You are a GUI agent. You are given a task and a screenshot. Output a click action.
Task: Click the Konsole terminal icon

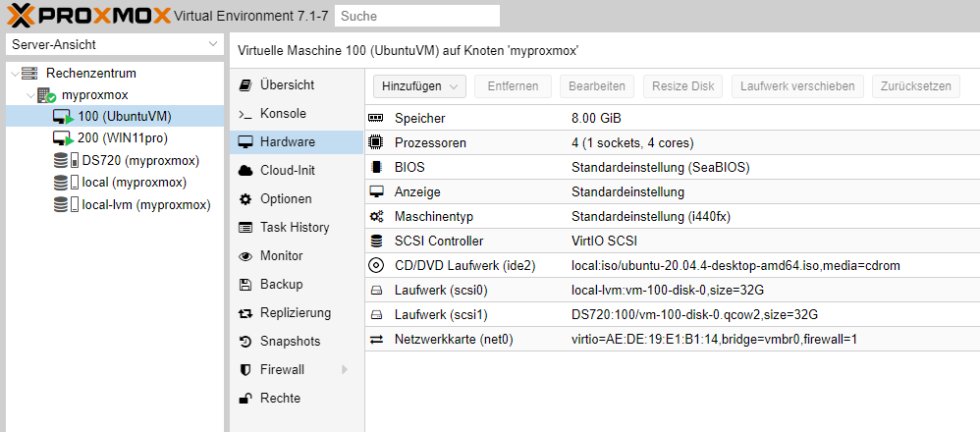(x=245, y=114)
